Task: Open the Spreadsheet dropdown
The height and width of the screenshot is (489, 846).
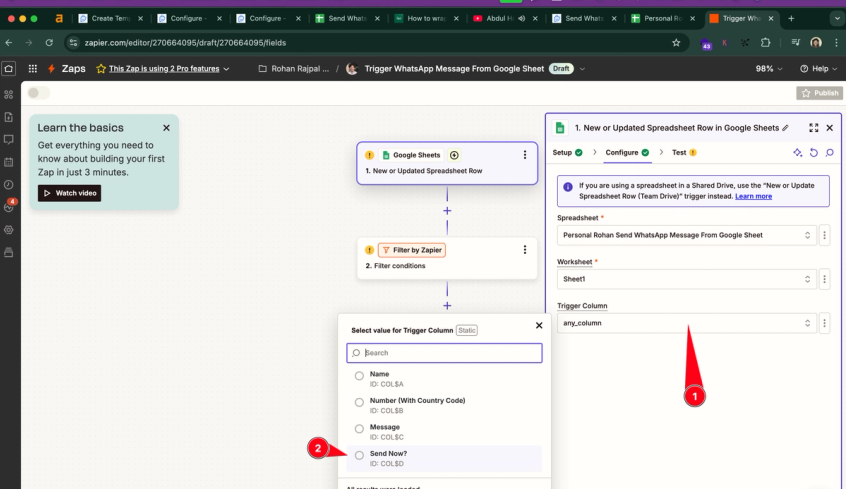Action: (686, 235)
